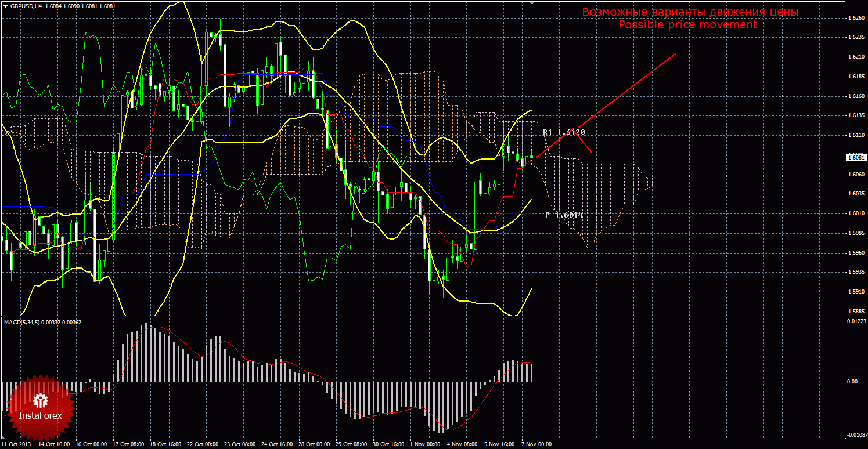
Task: Click the 1.6160 price axis label
Action: coord(855,96)
